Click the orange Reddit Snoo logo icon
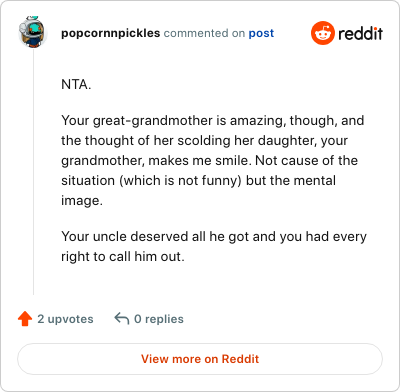The height and width of the screenshot is (392, 400). point(322,33)
